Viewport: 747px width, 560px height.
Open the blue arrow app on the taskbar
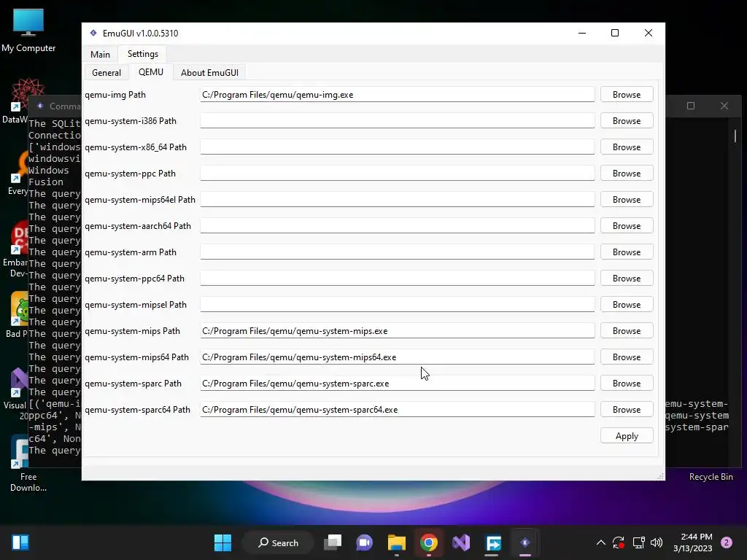(493, 542)
